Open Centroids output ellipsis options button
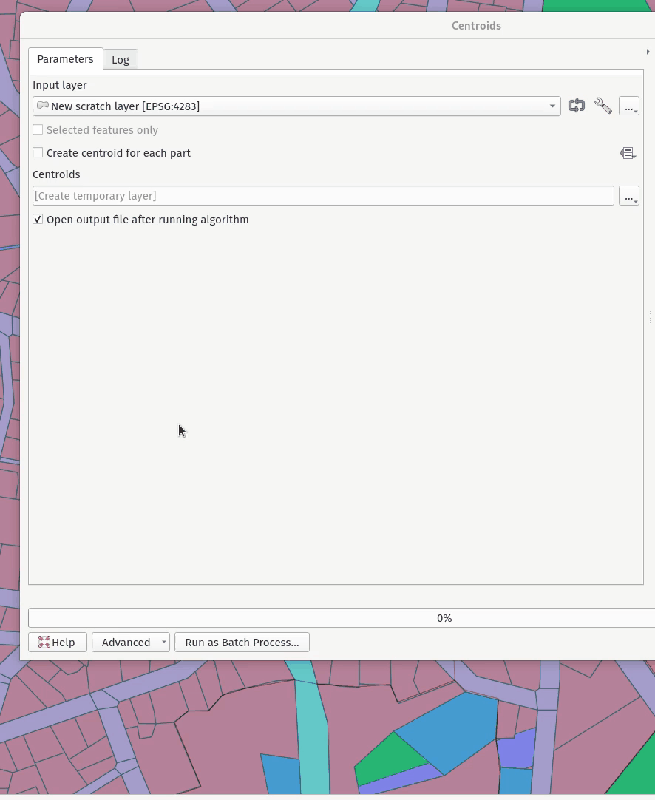Viewport: 655px width, 800px height. tap(630, 197)
